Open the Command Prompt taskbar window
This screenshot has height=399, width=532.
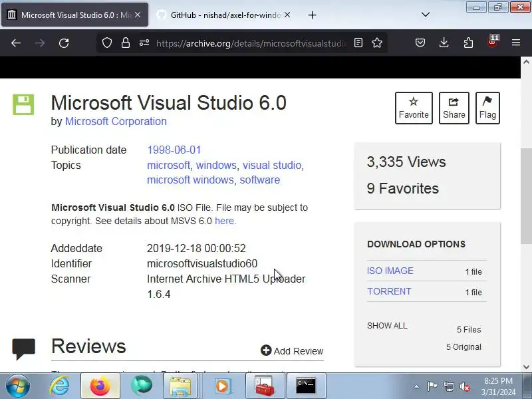click(x=306, y=386)
